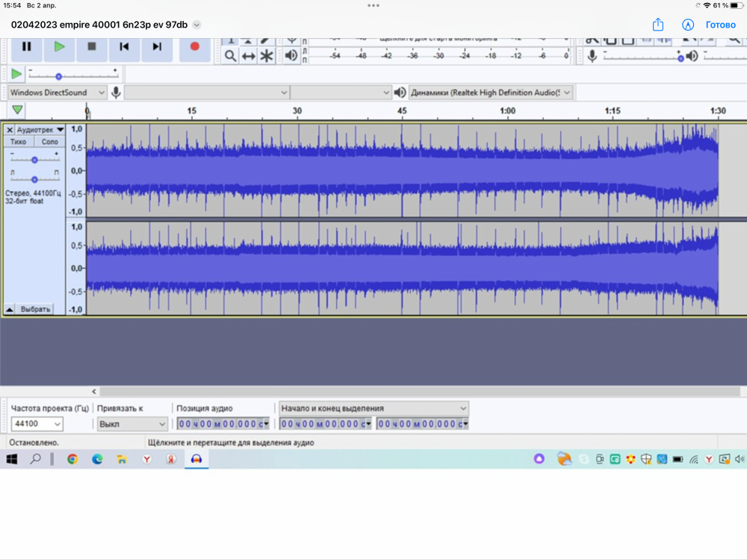Toggle the Тихо mute button on track

click(x=19, y=142)
